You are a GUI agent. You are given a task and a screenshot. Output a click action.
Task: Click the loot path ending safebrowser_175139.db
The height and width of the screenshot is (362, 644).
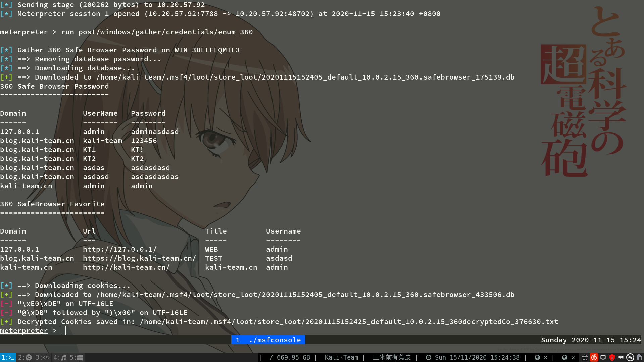305,77
